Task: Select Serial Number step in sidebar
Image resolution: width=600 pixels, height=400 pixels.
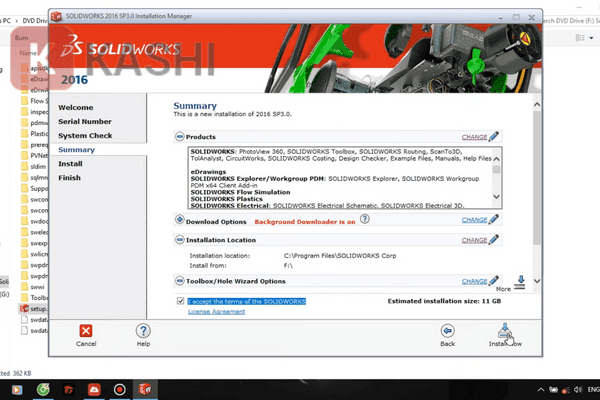Action: (x=85, y=122)
